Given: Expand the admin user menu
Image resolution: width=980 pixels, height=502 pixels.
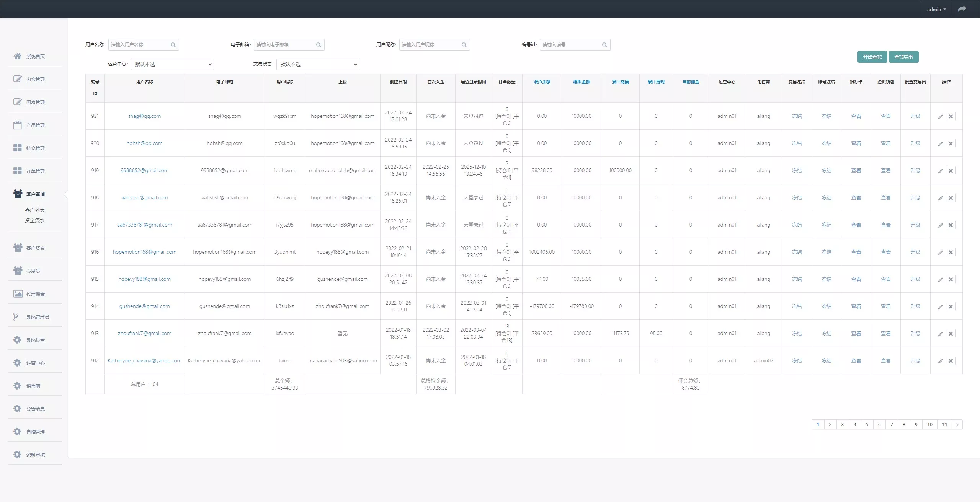Looking at the screenshot, I should point(936,9).
